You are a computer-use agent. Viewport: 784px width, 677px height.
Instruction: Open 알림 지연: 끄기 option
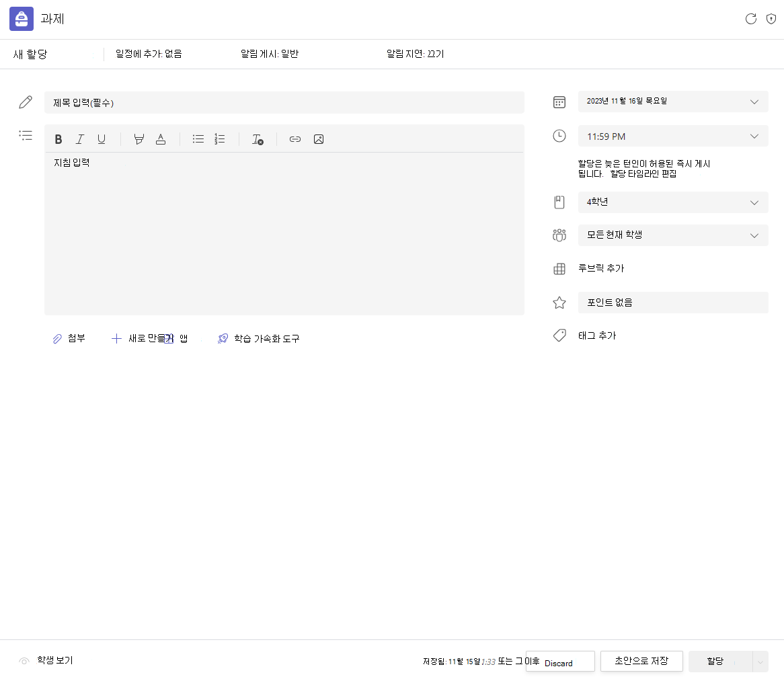415,54
